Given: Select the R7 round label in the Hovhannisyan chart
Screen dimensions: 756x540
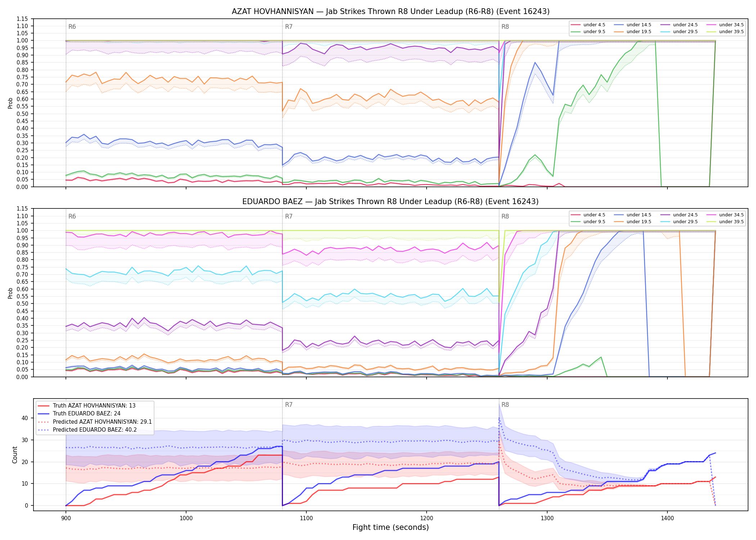Looking at the screenshot, I should click(289, 27).
